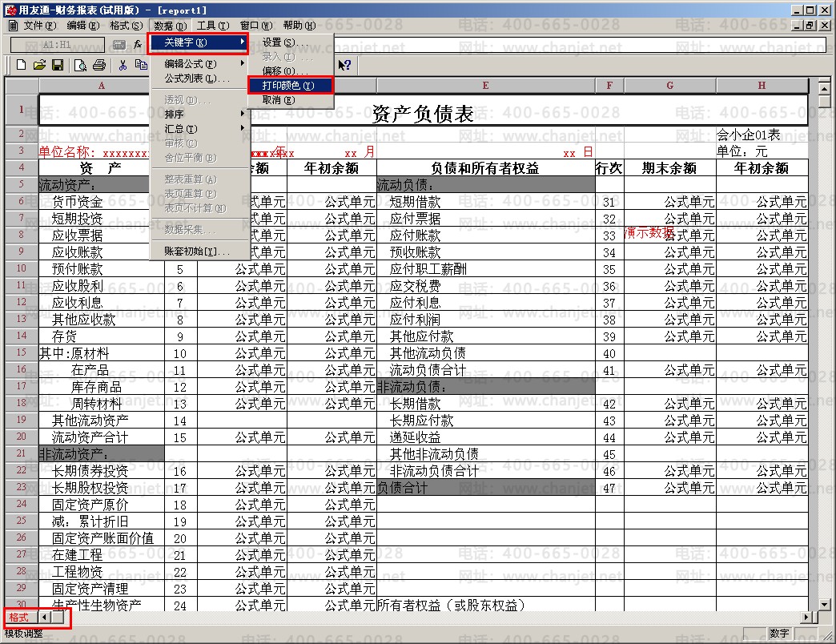
Task: Click the 工程物资 cell
Action: click(102, 572)
